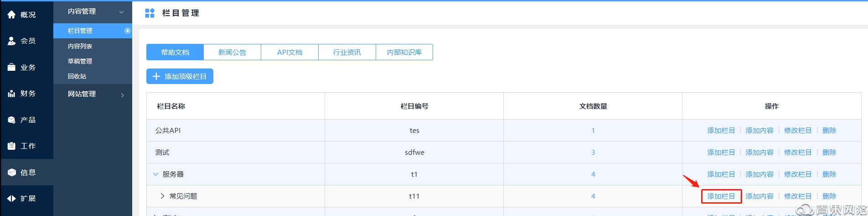The image size is (868, 216).
Task: Expand the 常见问题 sub-row
Action: pyautogui.click(x=162, y=196)
